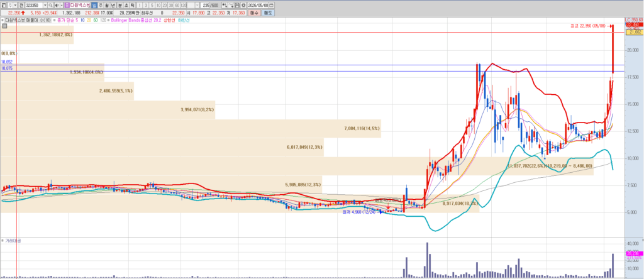The height and width of the screenshot is (279, 644).
Task: Click the magnifier stock search icon
Action: click(50, 5)
